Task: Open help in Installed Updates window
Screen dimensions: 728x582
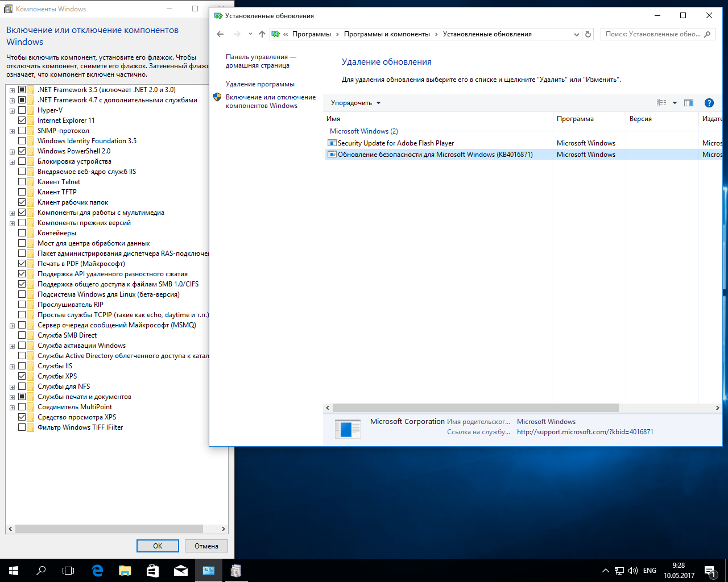Action: (x=709, y=103)
